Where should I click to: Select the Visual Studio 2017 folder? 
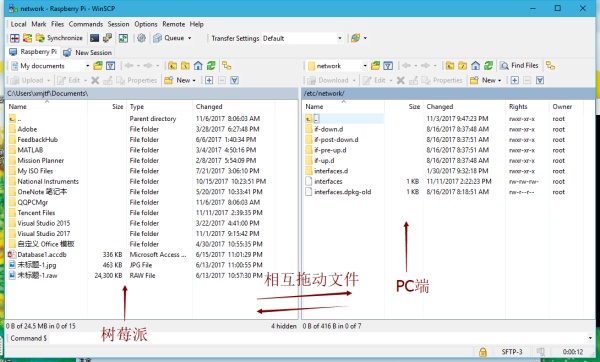tap(44, 233)
